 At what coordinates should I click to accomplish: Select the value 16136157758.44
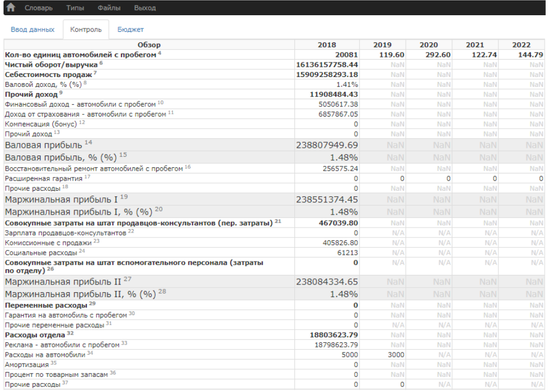[x=327, y=65]
